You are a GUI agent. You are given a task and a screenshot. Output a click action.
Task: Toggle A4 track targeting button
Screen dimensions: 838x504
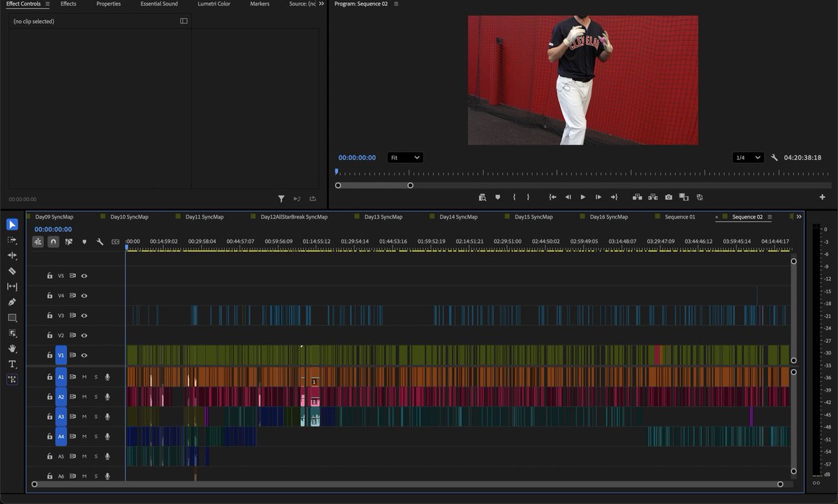(61, 436)
